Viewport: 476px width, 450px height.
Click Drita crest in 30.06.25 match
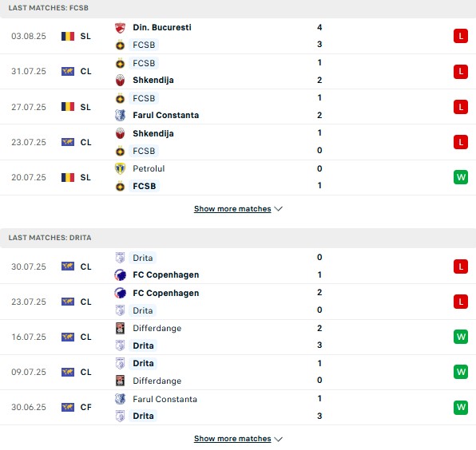121,416
